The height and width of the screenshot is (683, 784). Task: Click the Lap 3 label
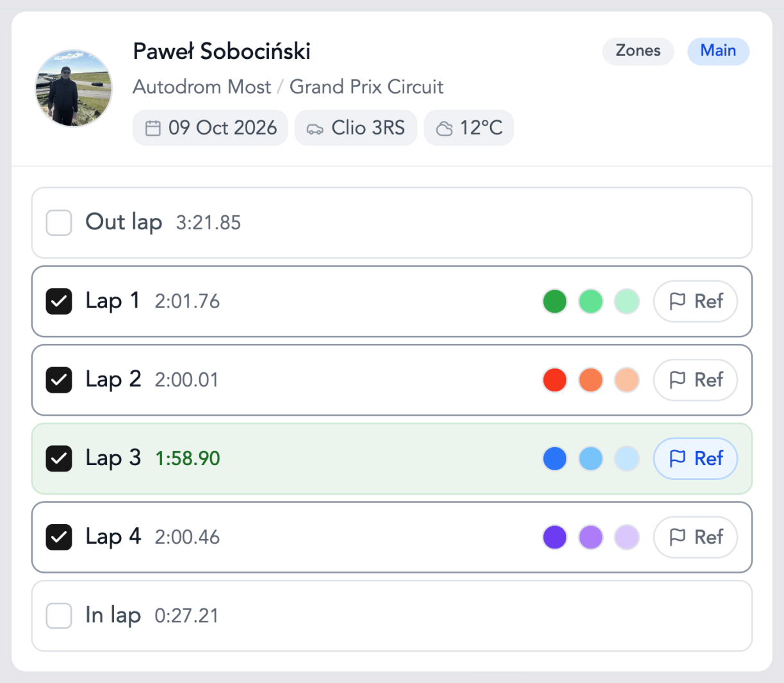tap(113, 459)
